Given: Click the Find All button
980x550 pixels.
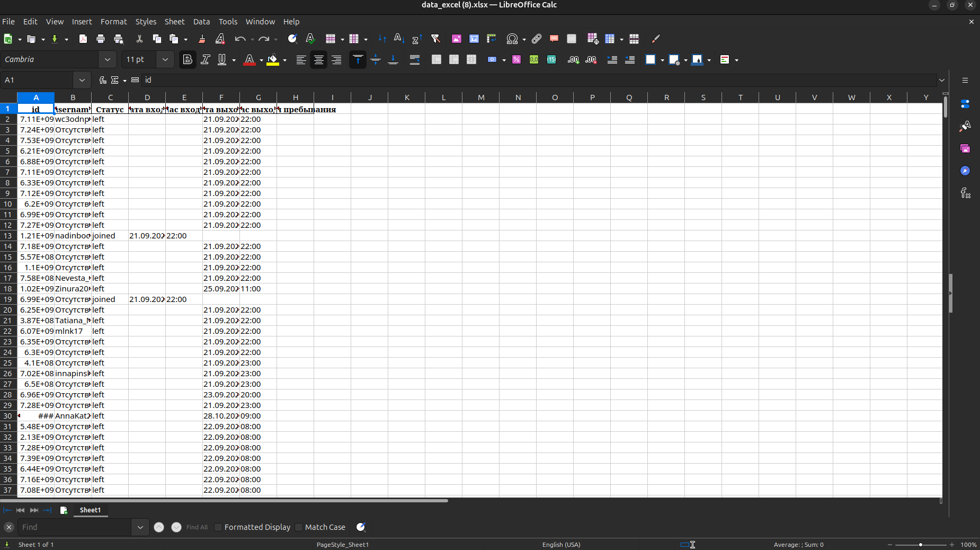Looking at the screenshot, I should click(197, 527).
